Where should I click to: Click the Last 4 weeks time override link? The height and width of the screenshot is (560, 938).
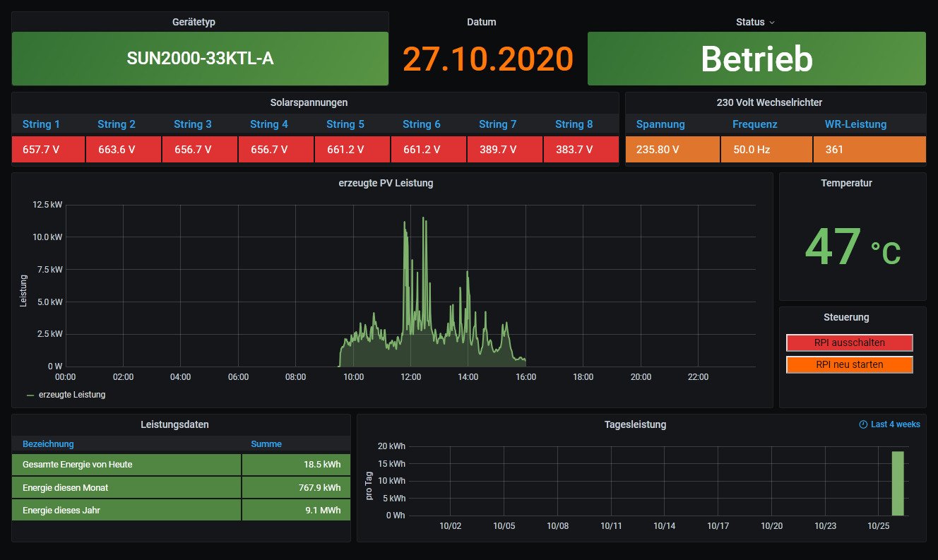click(x=895, y=424)
